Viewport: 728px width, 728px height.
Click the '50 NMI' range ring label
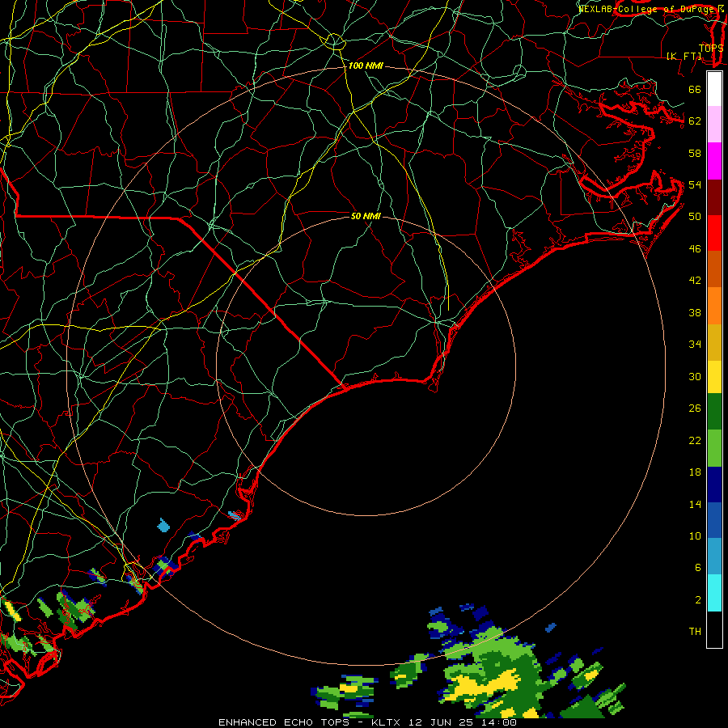pyautogui.click(x=366, y=216)
